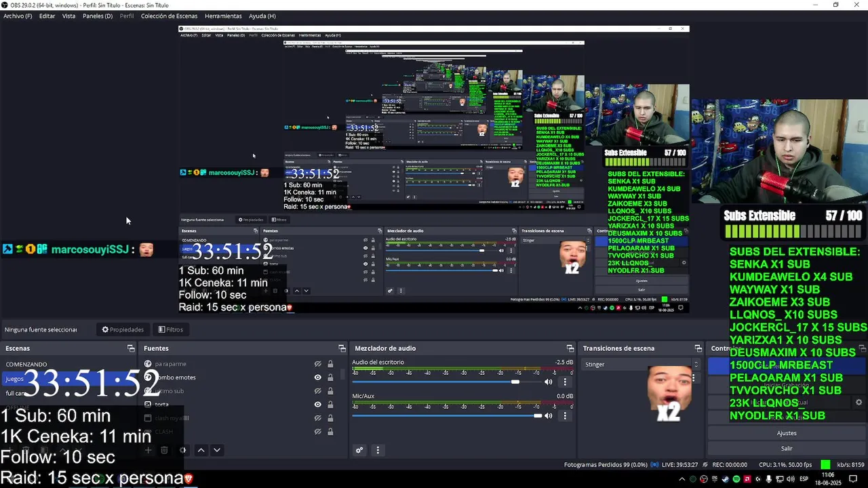The width and height of the screenshot is (868, 488).
Task: Toggle lock on 'pa ra parme' source
Action: tap(330, 364)
